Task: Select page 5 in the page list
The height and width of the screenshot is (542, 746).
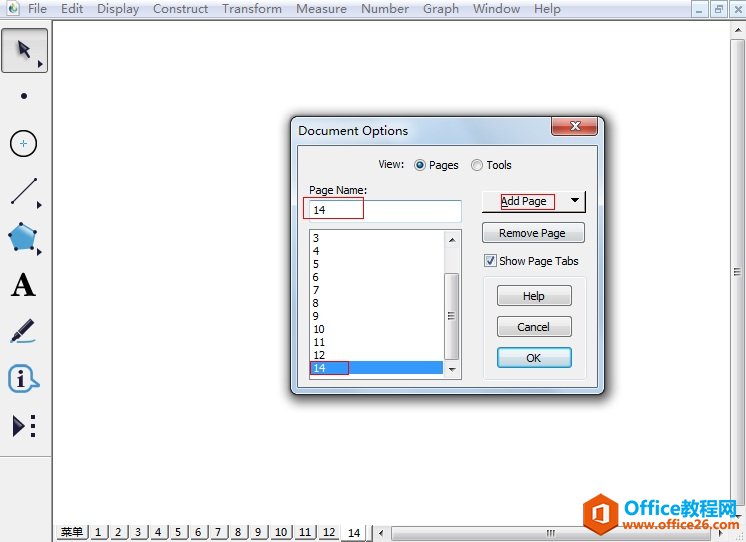Action: (x=376, y=264)
